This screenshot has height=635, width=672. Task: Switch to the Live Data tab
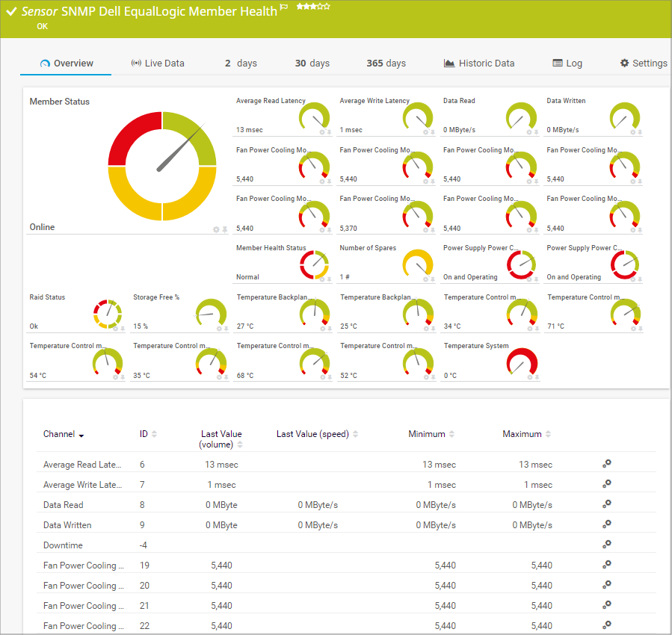[157, 63]
